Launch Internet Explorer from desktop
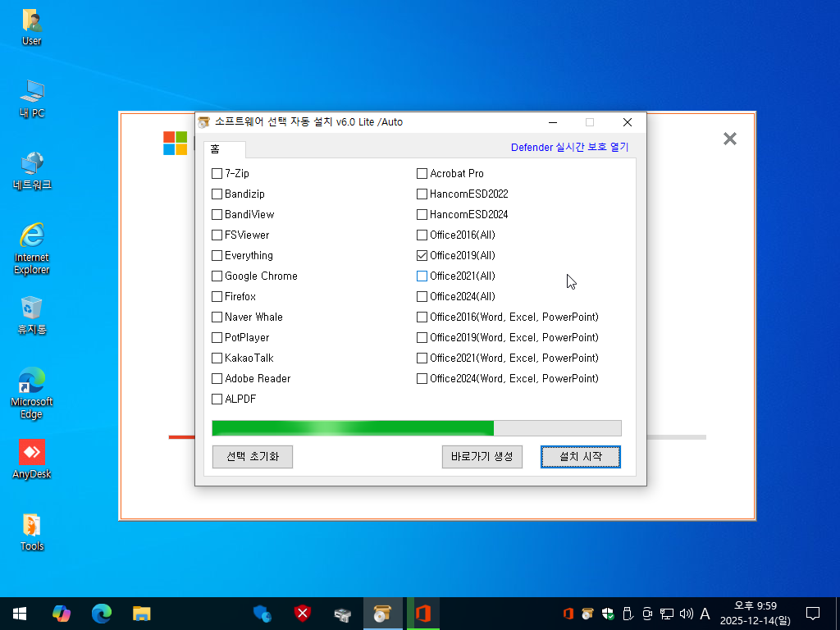840x630 pixels. (32, 248)
